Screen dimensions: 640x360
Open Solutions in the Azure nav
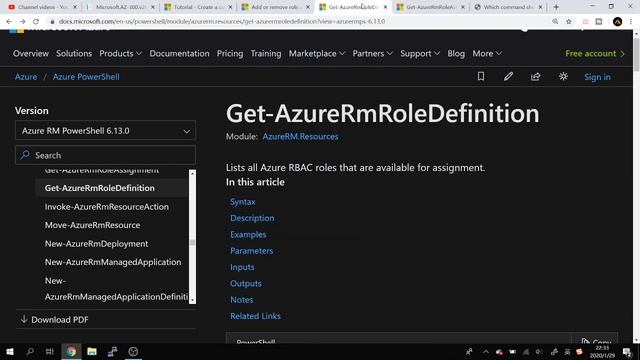[74, 53]
